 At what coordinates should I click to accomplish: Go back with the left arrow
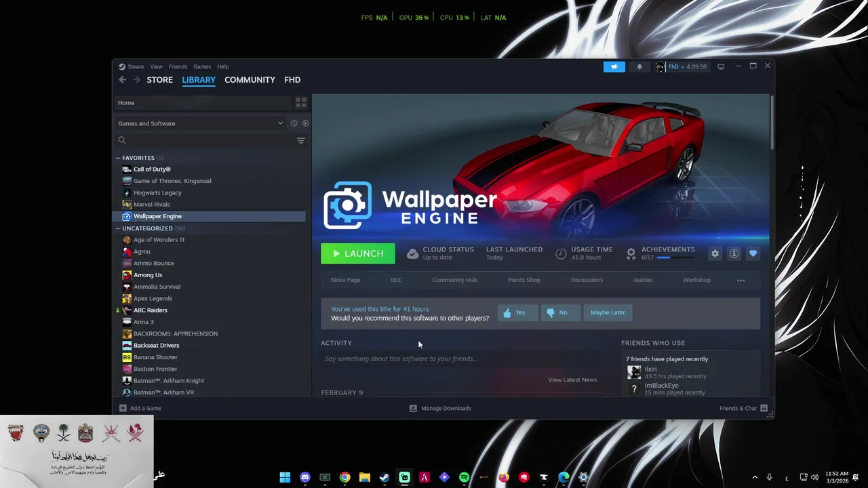123,79
